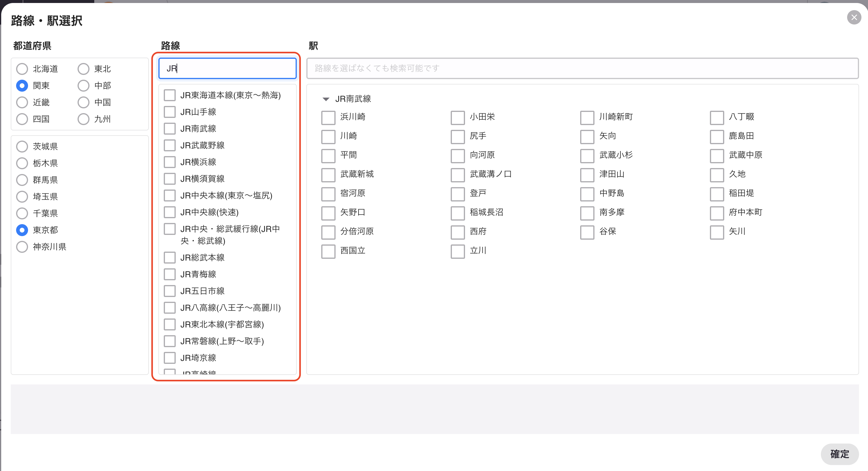The height and width of the screenshot is (471, 868).
Task: Check JR常磐線(上野〜取手) line
Action: click(169, 341)
